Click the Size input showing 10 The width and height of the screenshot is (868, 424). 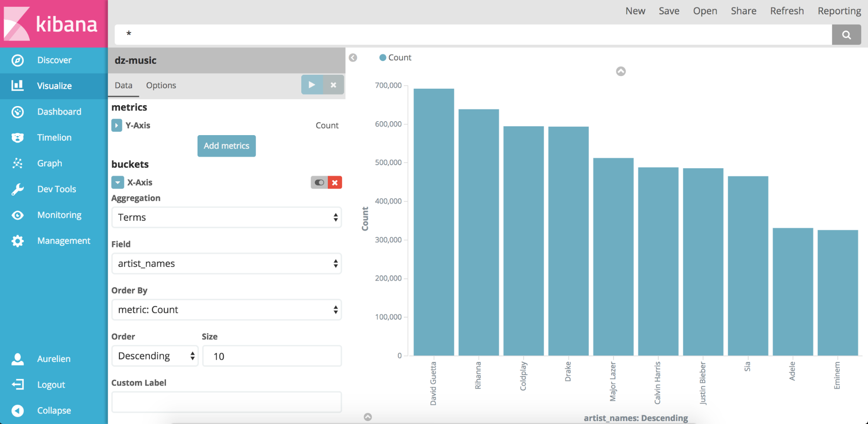271,356
